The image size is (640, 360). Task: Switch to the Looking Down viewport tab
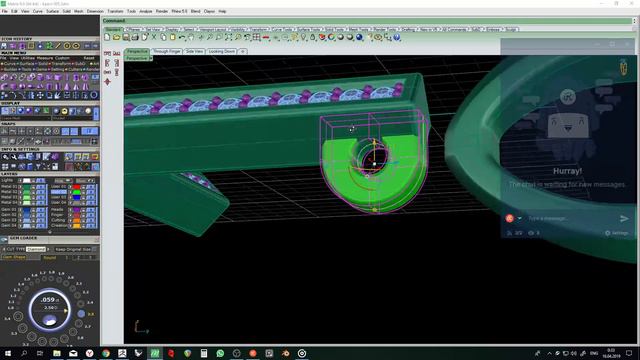pos(222,51)
